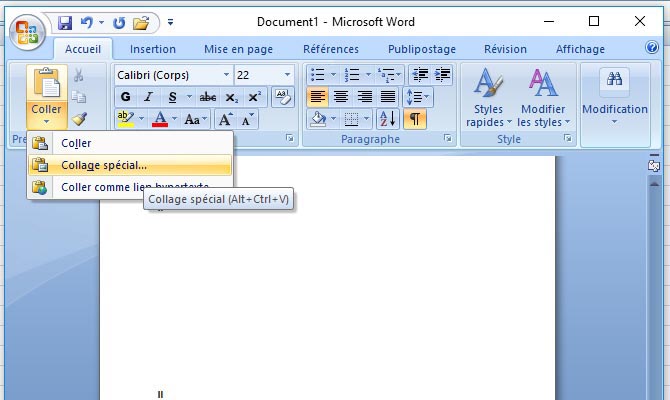The image size is (670, 400).
Task: Clear formatting with eraser icon
Action: 282,97
